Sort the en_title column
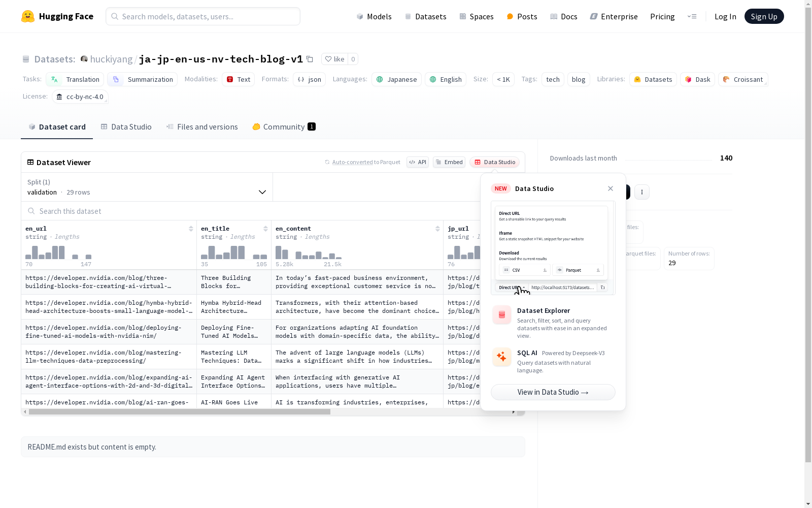The height and width of the screenshot is (508, 812). tap(265, 229)
